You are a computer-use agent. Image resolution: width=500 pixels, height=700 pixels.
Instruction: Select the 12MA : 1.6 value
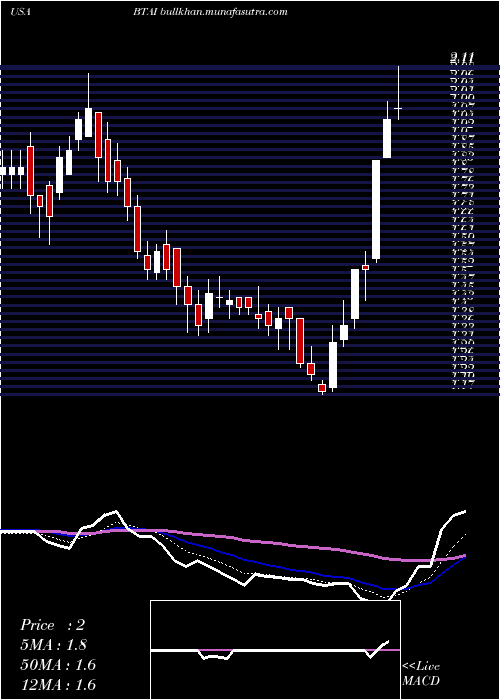click(58, 685)
